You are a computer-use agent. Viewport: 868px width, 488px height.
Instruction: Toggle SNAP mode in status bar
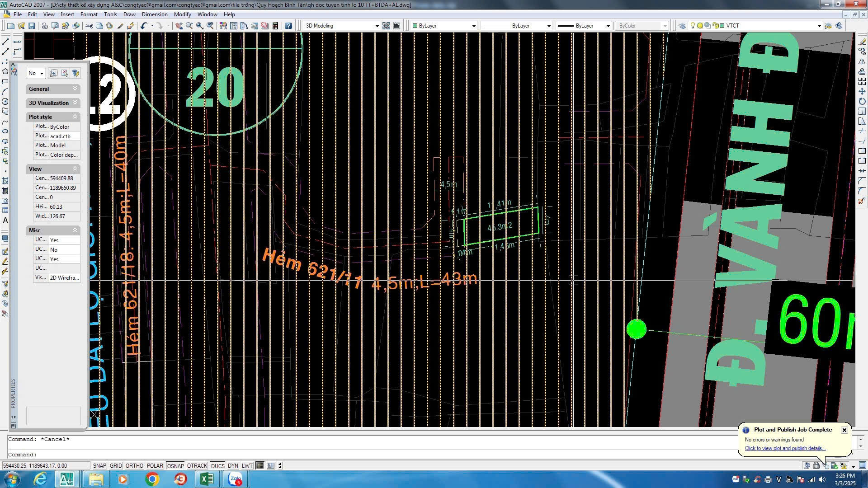click(x=99, y=465)
